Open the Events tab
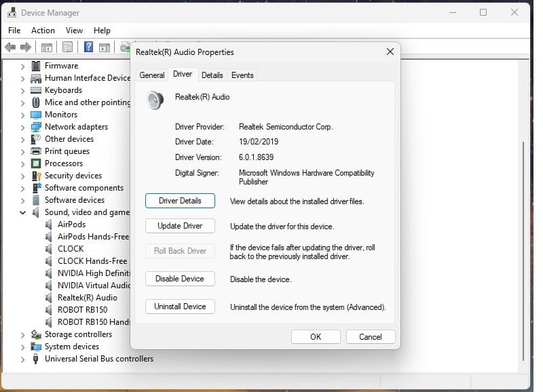The image size is (543, 392). tap(242, 75)
